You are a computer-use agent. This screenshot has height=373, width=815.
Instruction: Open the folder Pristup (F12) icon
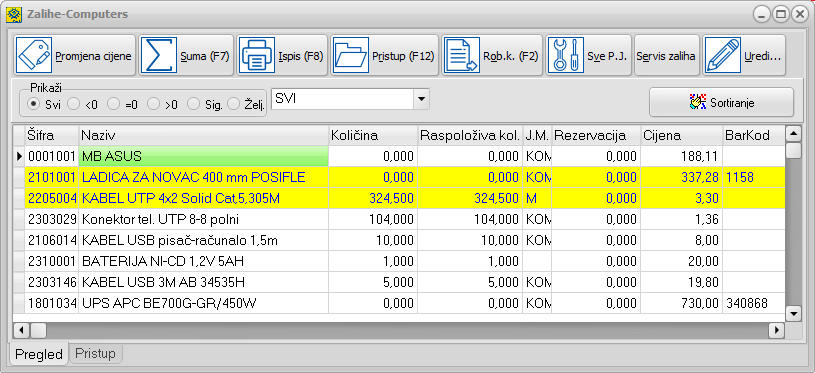pos(351,55)
